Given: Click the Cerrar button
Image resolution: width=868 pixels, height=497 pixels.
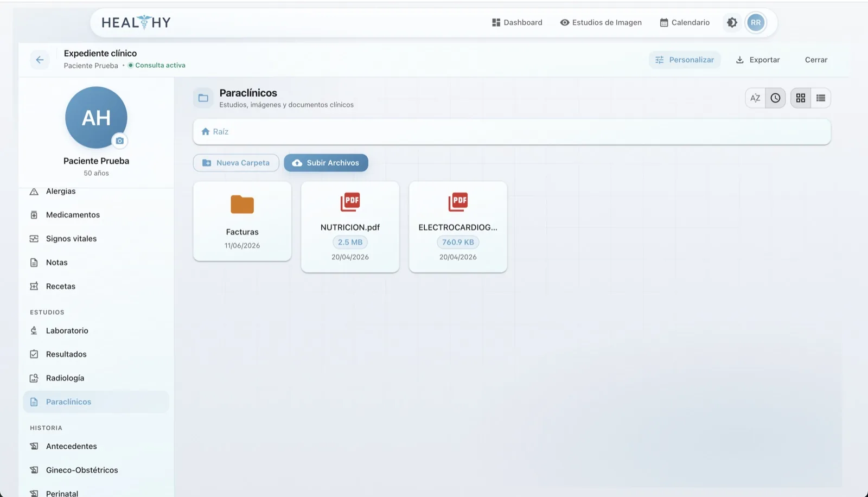Looking at the screenshot, I should (x=816, y=60).
